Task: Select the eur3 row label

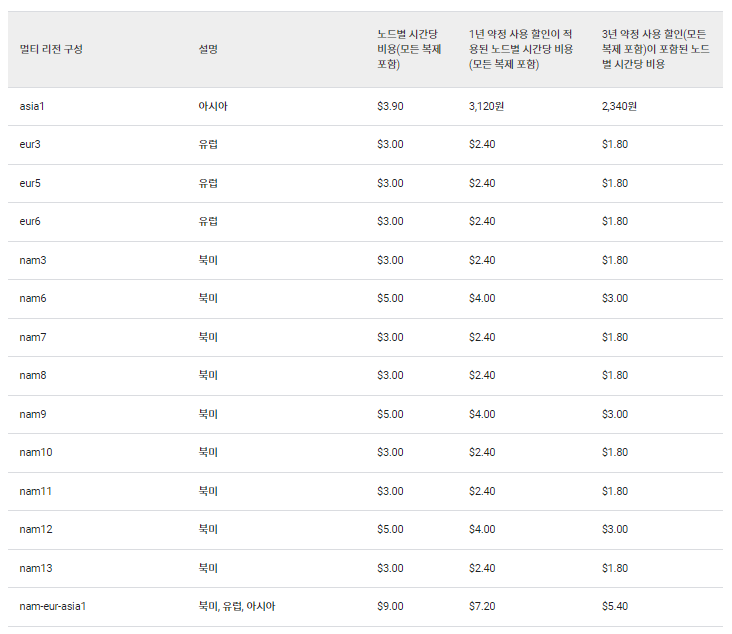Action: pos(30,145)
